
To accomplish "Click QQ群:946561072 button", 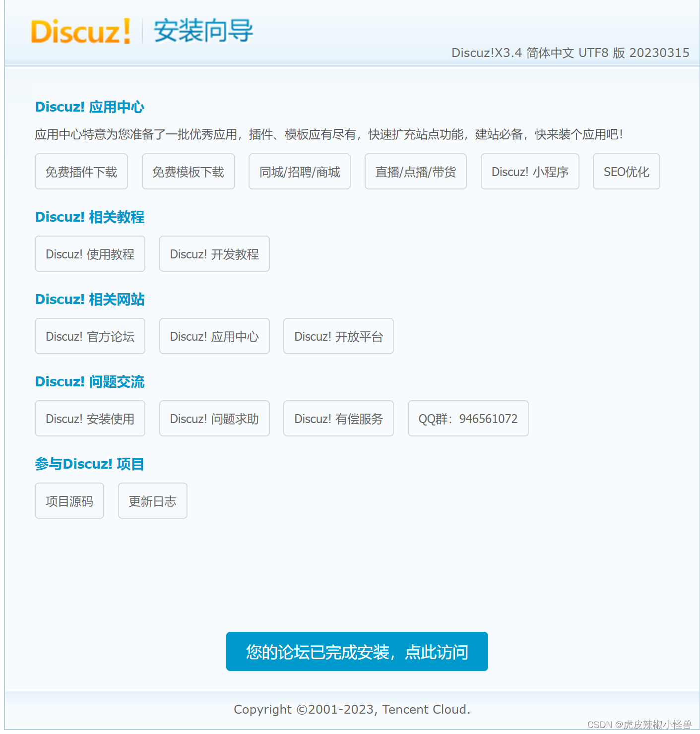I will click(468, 419).
